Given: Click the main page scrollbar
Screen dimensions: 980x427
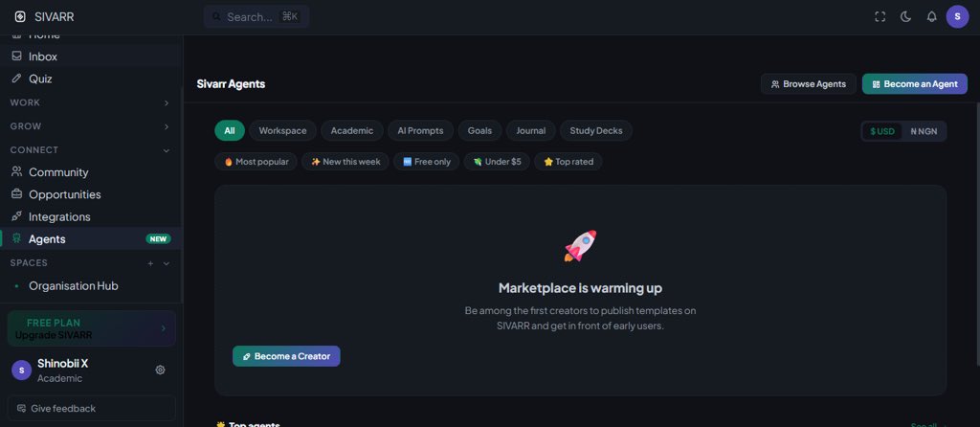Looking at the screenshot, I should [x=977, y=235].
